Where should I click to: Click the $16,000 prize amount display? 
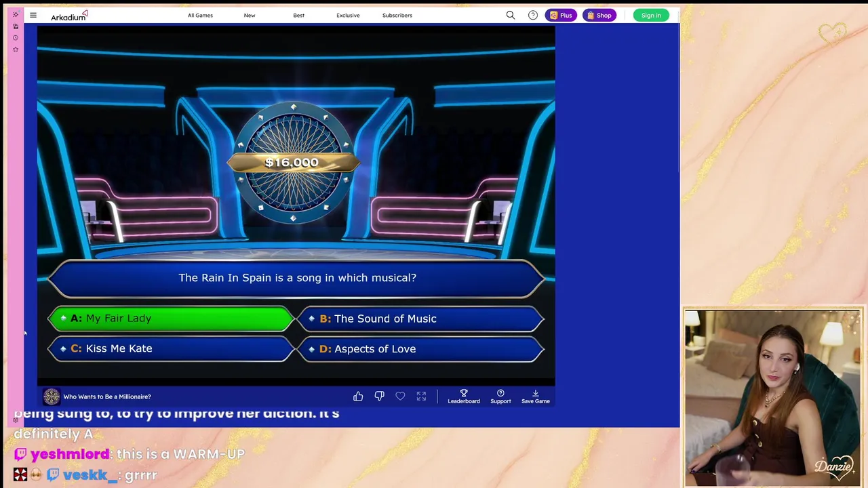292,163
